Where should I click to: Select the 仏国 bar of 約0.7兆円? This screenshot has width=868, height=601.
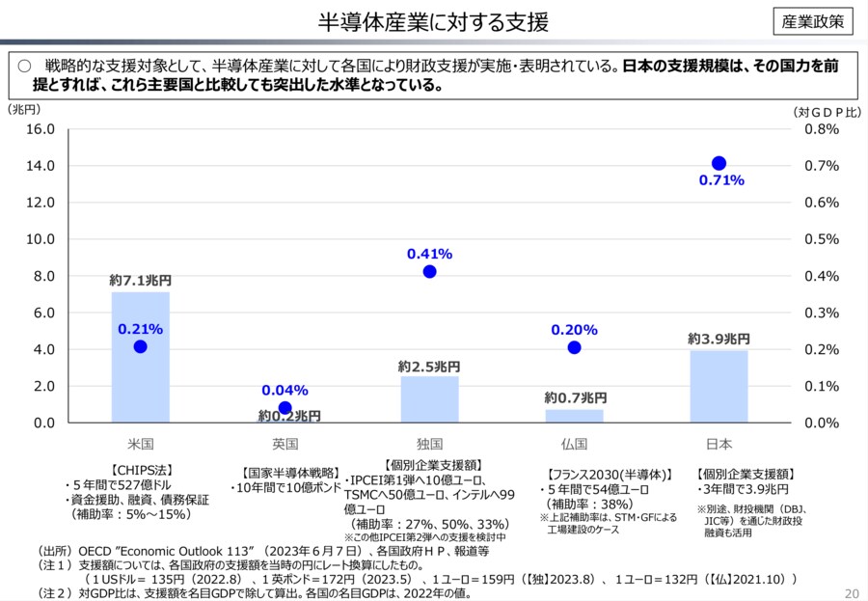coord(575,416)
